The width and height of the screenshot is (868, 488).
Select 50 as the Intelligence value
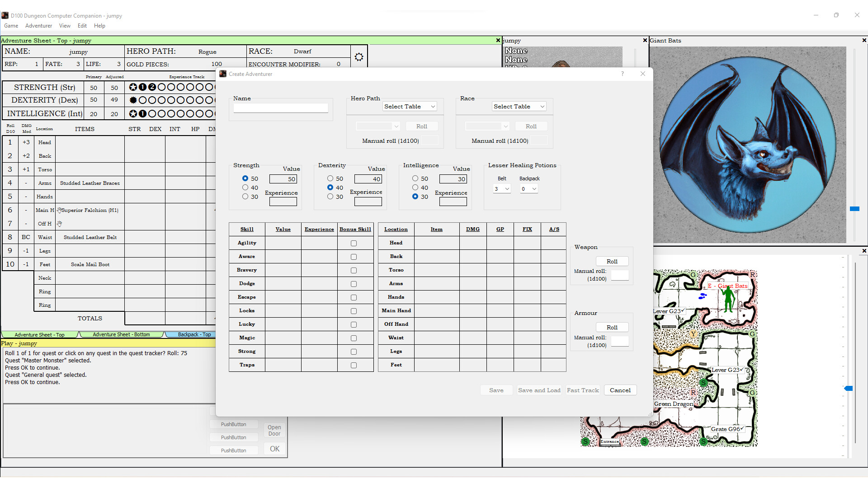click(415, 178)
